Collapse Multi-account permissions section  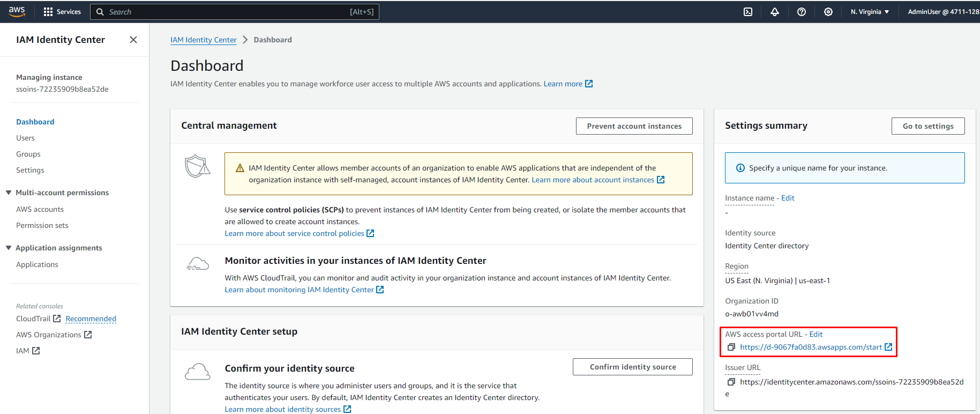[9, 193]
